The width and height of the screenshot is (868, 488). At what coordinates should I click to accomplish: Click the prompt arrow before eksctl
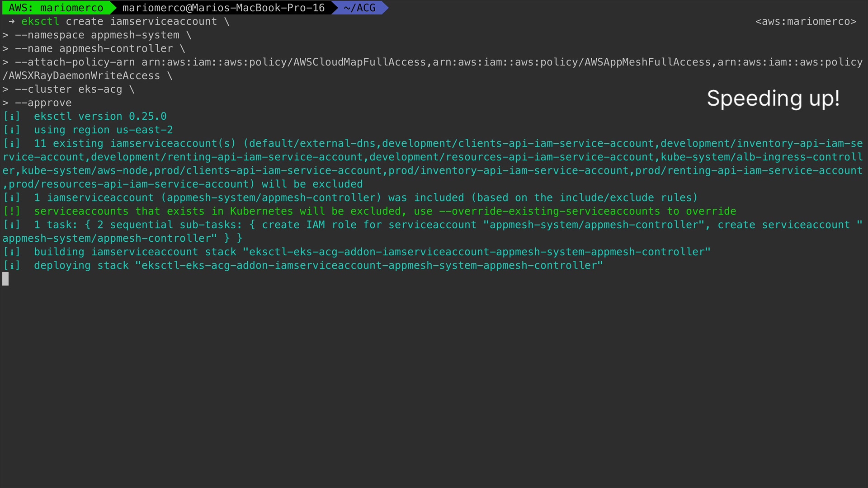pyautogui.click(x=11, y=21)
